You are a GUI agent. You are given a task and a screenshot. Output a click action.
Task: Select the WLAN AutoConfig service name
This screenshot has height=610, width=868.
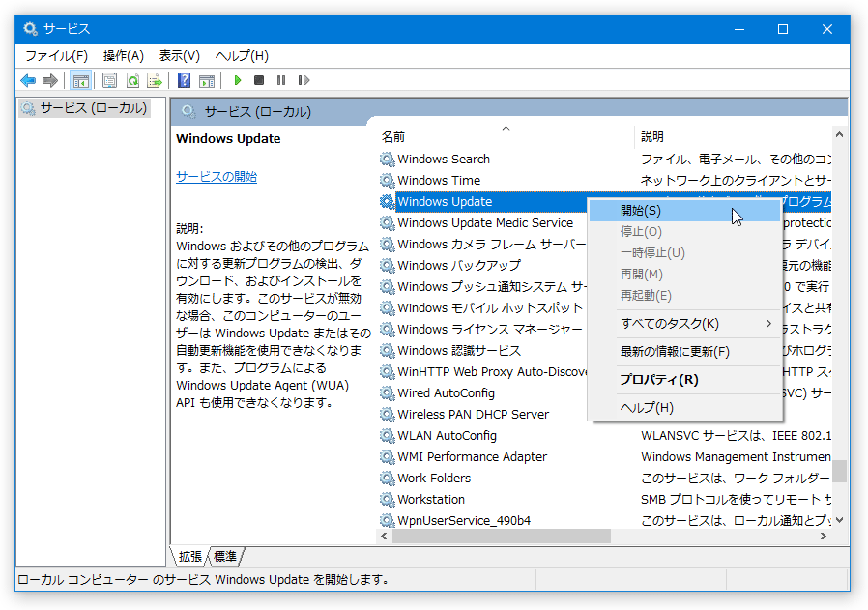coord(448,436)
